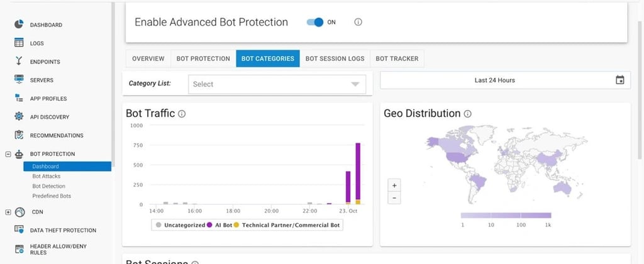Open the Category List dropdown

tap(277, 84)
